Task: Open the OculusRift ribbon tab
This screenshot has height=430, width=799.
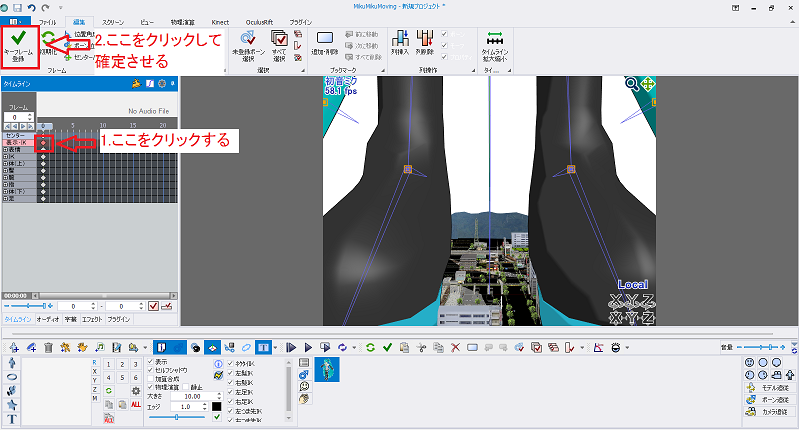Action: [x=259, y=22]
